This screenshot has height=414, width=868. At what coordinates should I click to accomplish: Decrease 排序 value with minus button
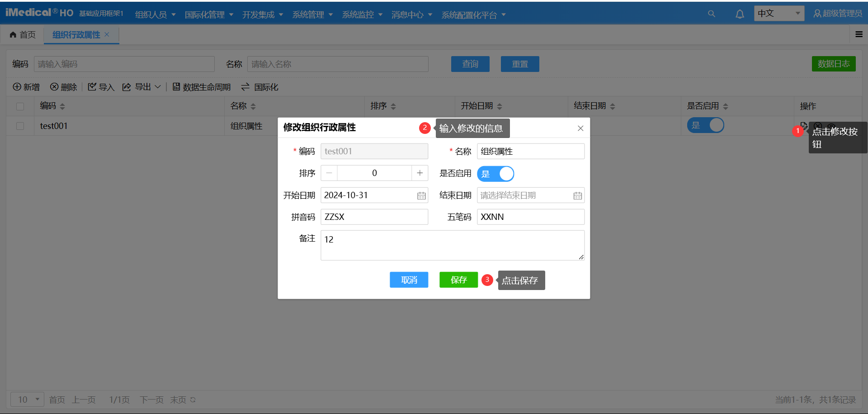point(329,173)
